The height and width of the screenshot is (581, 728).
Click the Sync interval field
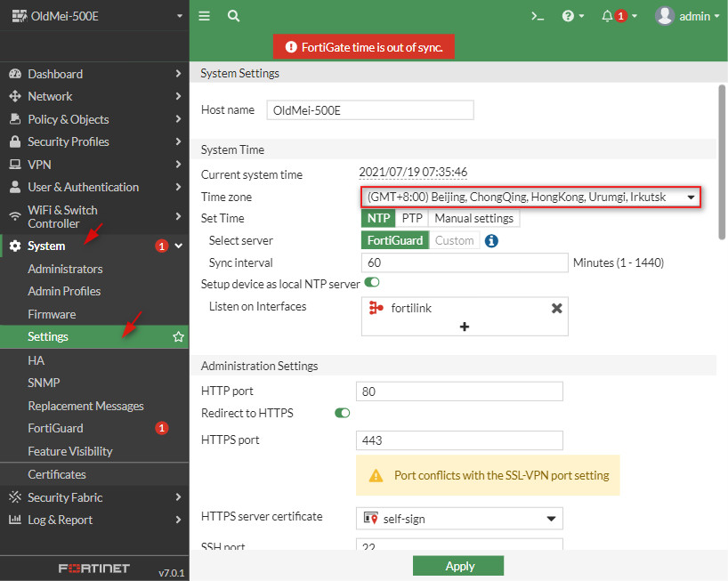pos(465,262)
